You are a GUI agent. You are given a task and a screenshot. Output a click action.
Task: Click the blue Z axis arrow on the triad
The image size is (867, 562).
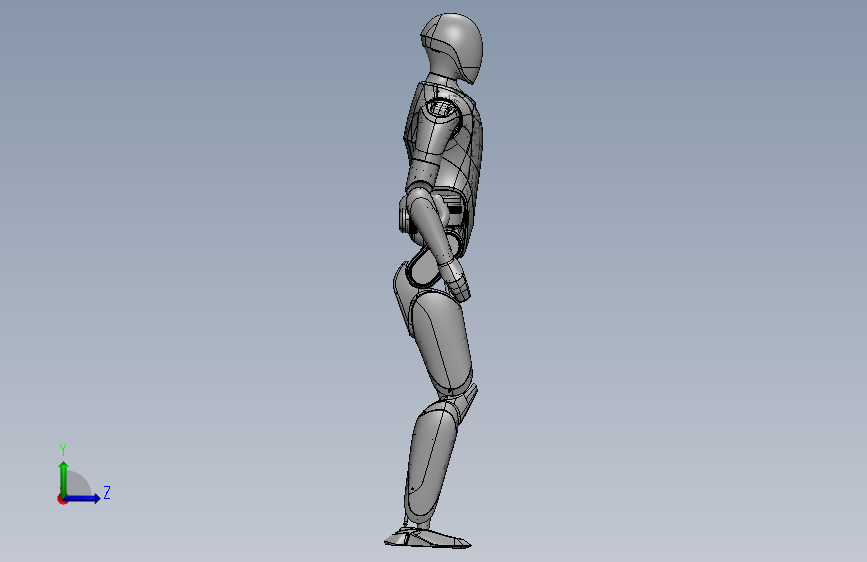coord(82,498)
